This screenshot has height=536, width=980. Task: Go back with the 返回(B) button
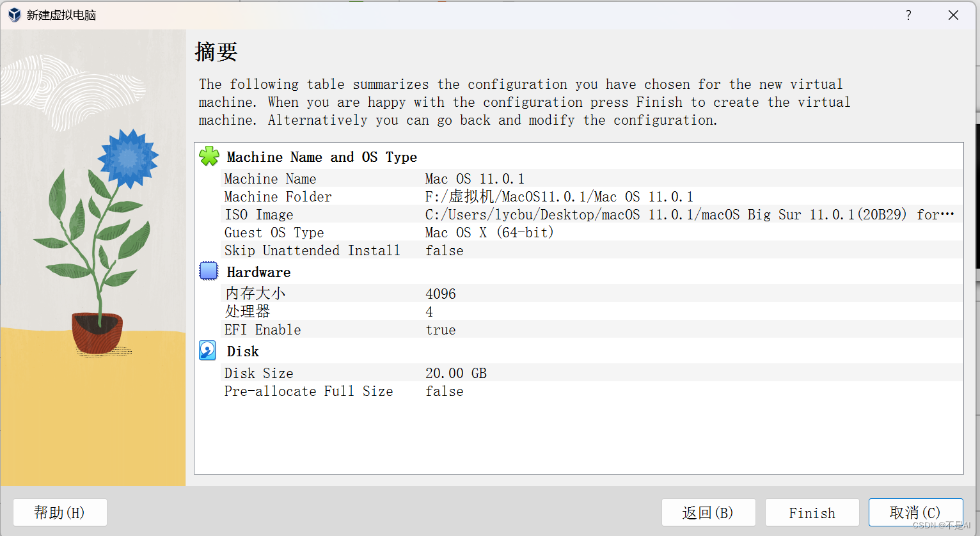[x=708, y=512]
